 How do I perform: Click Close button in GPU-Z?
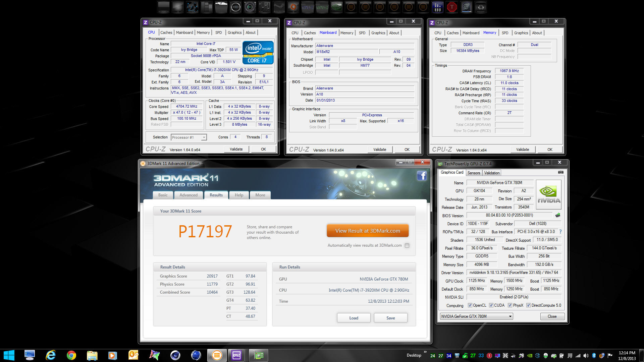pos(552,316)
